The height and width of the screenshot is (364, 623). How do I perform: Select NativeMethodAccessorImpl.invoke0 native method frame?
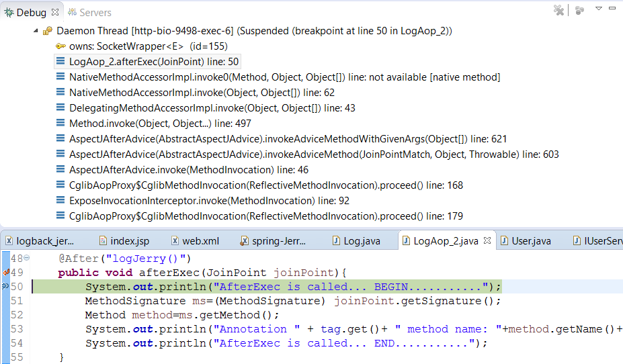[x=284, y=77]
